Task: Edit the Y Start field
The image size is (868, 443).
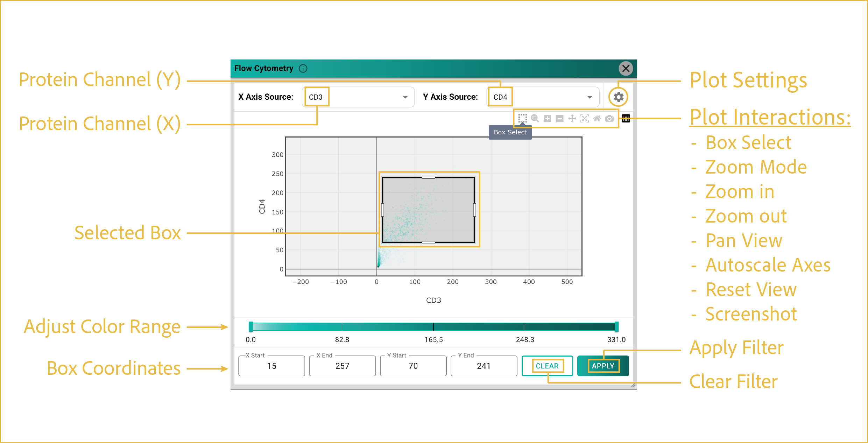Action: [413, 366]
